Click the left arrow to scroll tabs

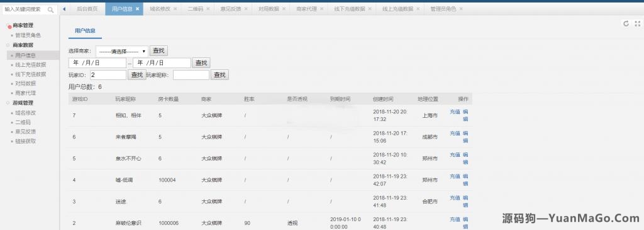point(65,9)
